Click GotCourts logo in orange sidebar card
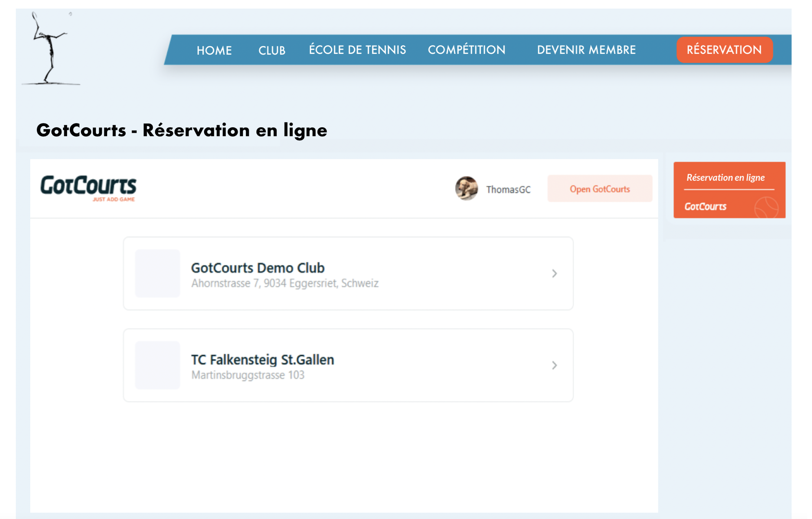This screenshot has height=519, width=812. click(x=705, y=207)
